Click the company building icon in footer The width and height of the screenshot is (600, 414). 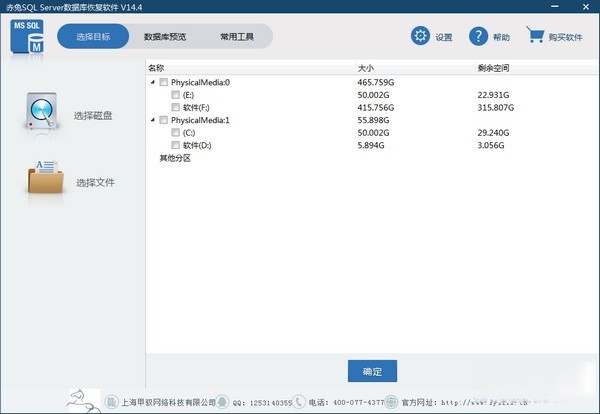pyautogui.click(x=111, y=402)
